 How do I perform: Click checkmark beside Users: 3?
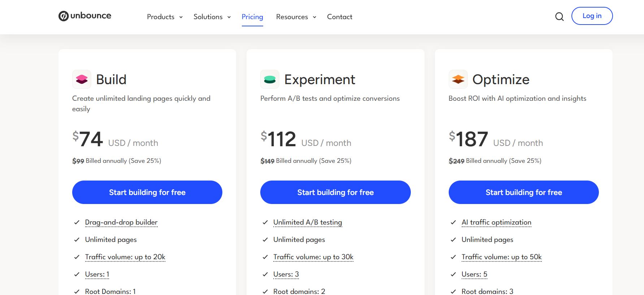(265, 274)
